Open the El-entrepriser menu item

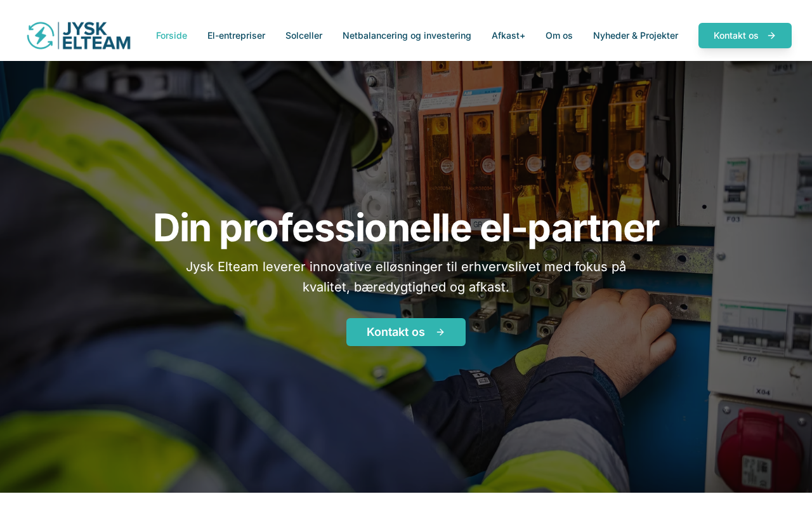[236, 36]
